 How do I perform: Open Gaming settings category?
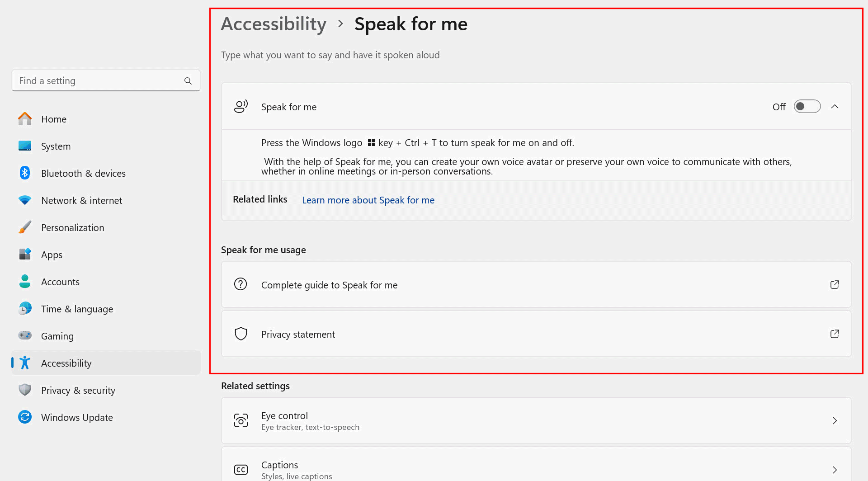pyautogui.click(x=106, y=336)
